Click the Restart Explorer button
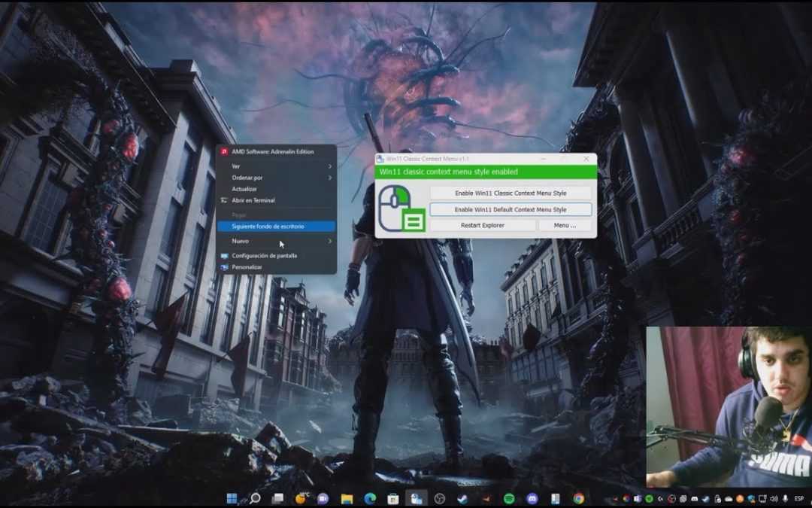This screenshot has height=508, width=812. 482,226
